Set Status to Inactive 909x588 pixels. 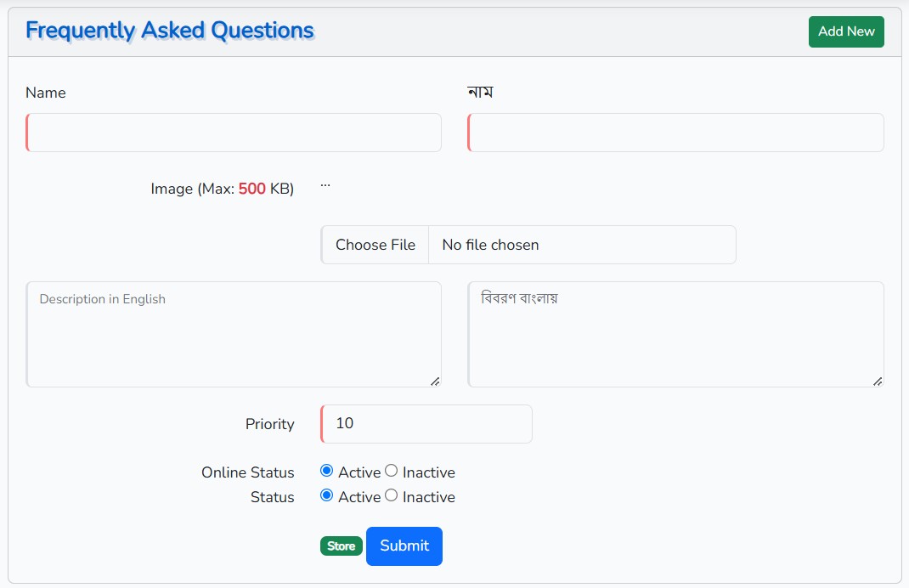391,495
